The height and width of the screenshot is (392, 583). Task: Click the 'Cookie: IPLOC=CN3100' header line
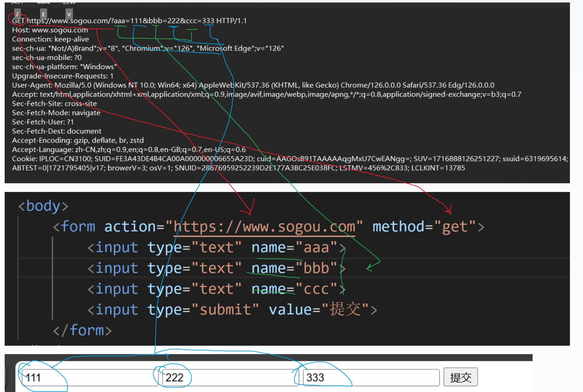[290, 159]
